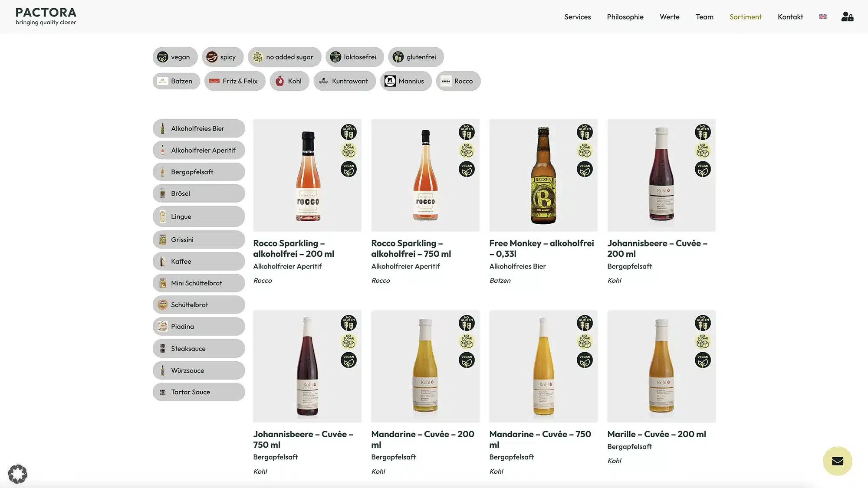Open Johannisbeere Cuvée 200 ml title
This screenshot has height=488, width=868.
657,249
